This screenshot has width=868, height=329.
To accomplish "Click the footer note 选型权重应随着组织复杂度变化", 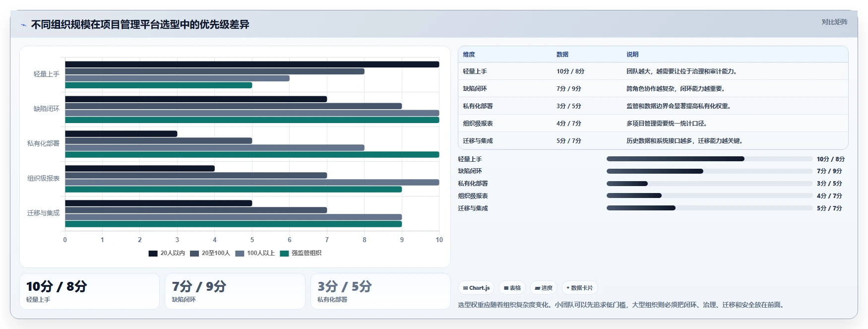I will coord(622,305).
